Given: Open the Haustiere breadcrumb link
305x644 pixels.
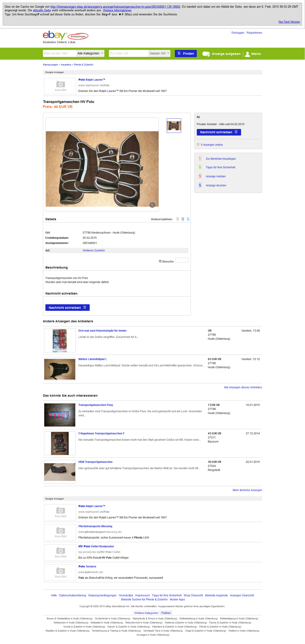Looking at the screenshot, I should pos(66,65).
